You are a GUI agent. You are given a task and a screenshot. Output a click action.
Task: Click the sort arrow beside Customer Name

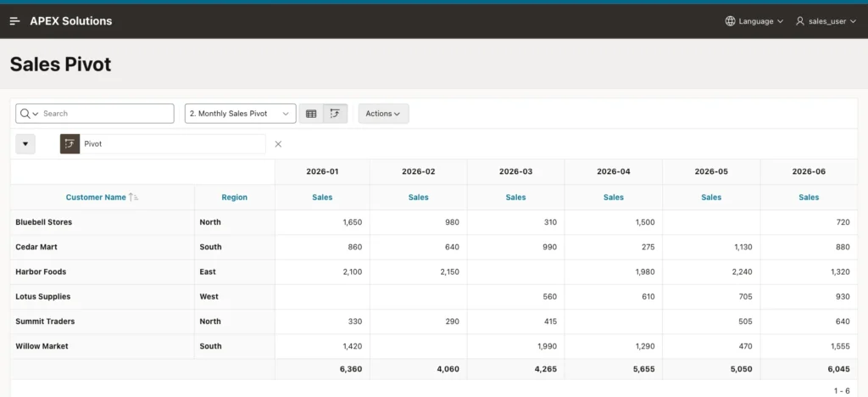point(133,197)
